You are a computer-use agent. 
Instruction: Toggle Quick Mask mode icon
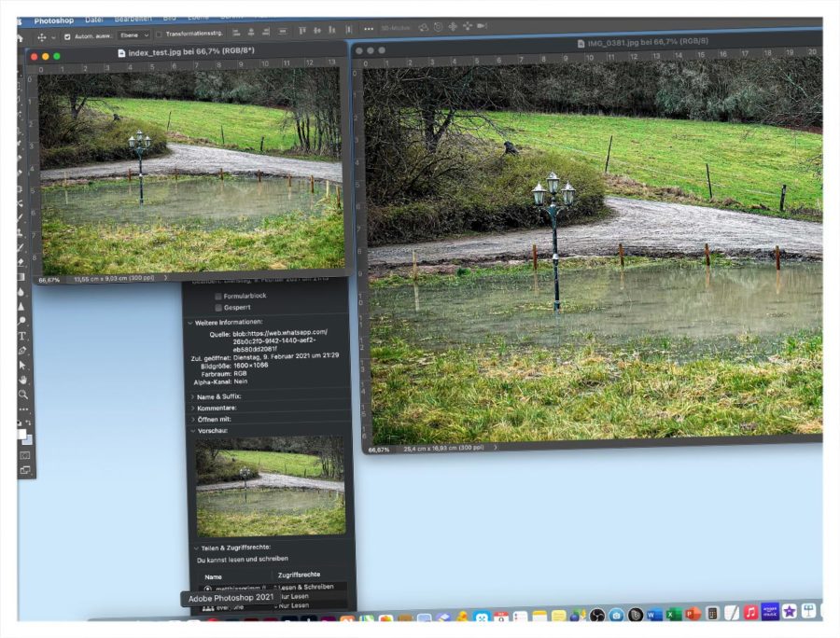pos(24,455)
